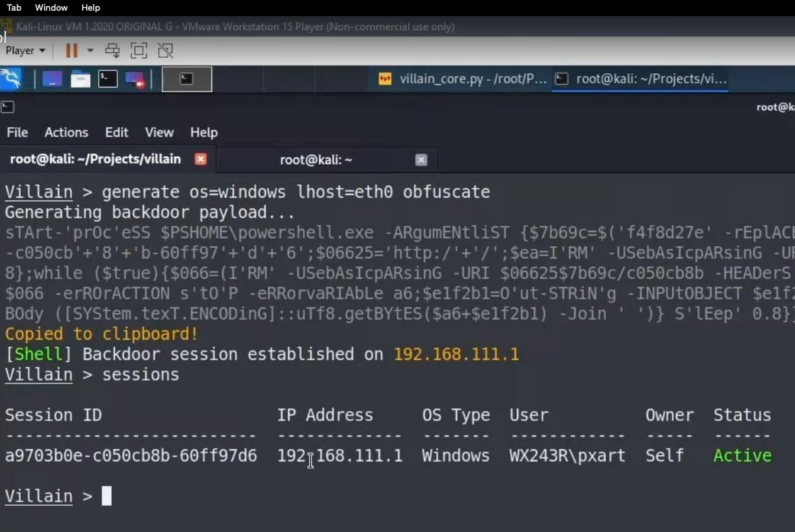Image resolution: width=795 pixels, height=532 pixels.
Task: Enter full screen mode in VMware
Action: (x=139, y=50)
